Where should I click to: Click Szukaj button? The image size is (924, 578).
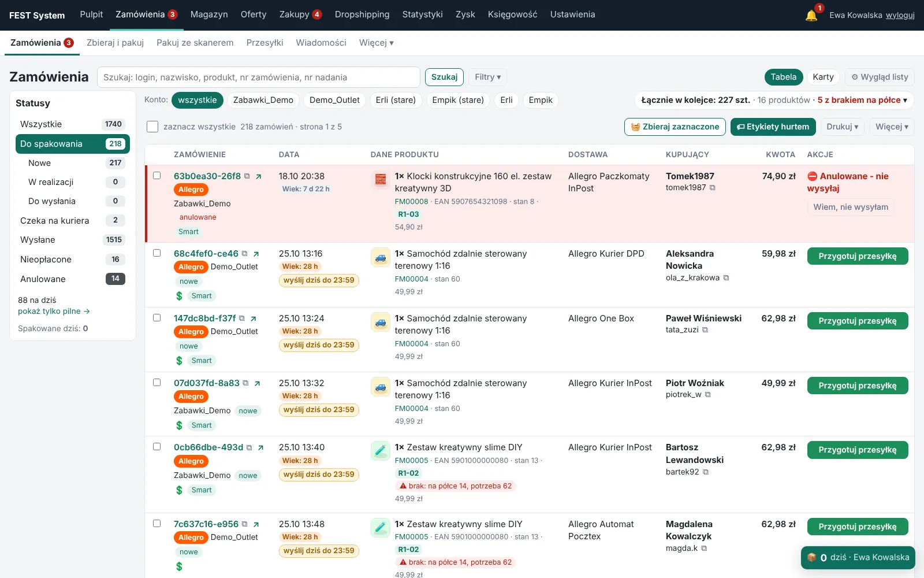coord(444,77)
